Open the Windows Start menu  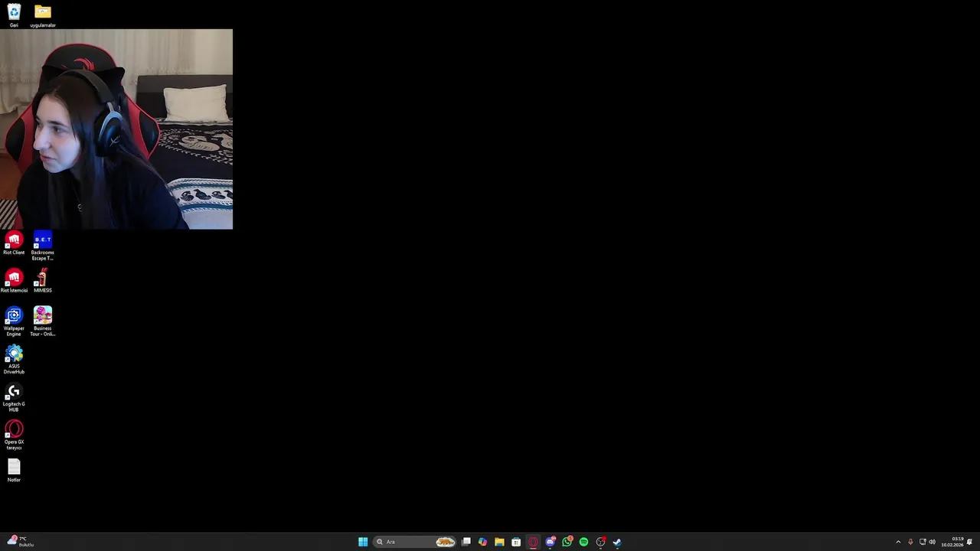pyautogui.click(x=363, y=542)
